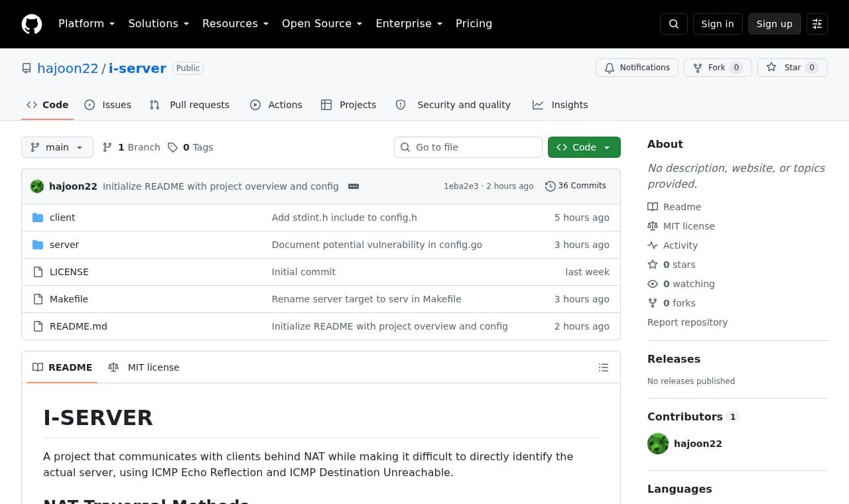
Task: Expand the Solutions menu
Action: tap(159, 24)
